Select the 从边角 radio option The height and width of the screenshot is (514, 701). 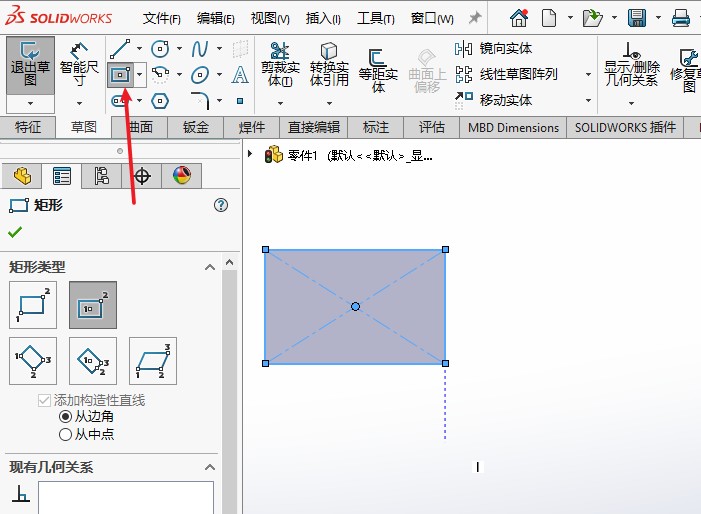click(x=66, y=416)
